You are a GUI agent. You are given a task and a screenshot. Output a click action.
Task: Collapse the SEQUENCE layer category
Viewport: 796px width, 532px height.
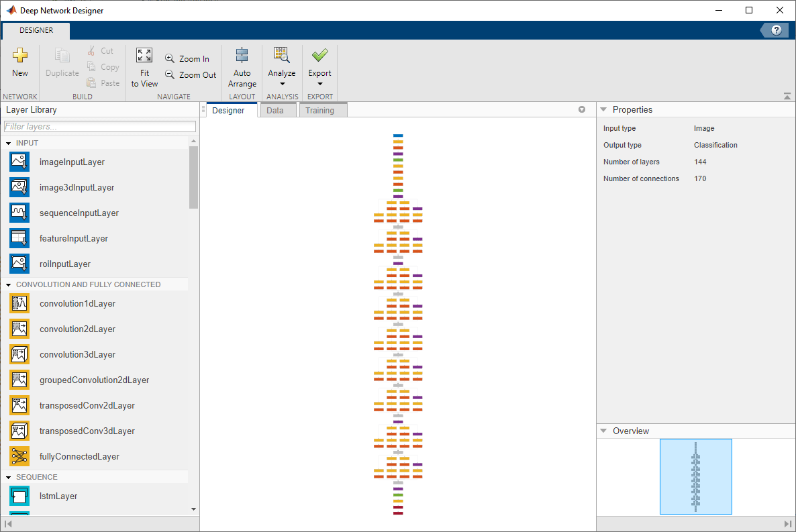point(8,477)
